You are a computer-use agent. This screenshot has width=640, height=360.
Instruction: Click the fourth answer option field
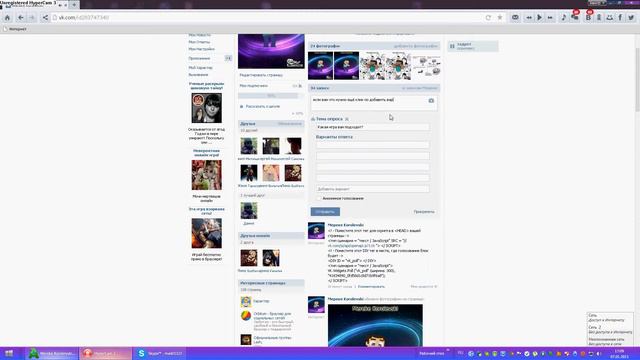click(x=373, y=178)
